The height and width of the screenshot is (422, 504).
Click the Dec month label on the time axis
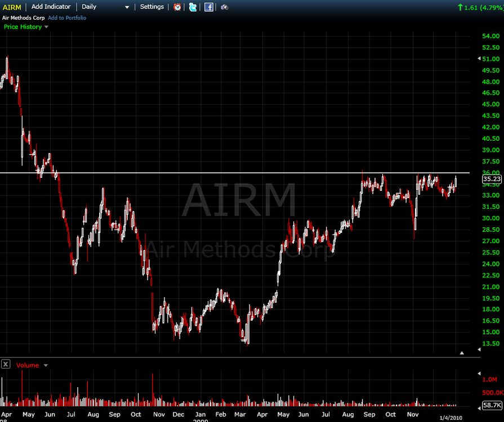coord(179,414)
